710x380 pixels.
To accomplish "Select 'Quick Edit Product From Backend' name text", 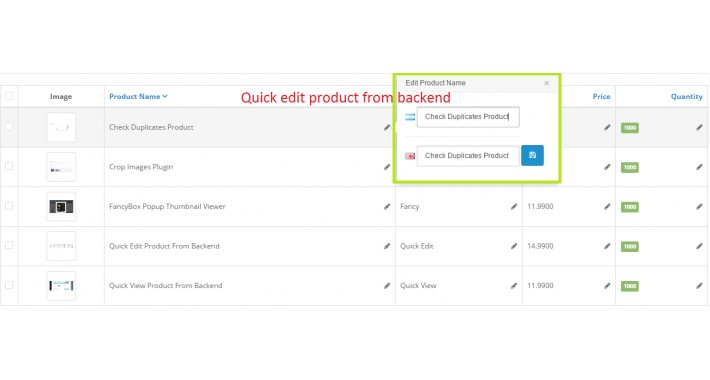I will (x=164, y=246).
